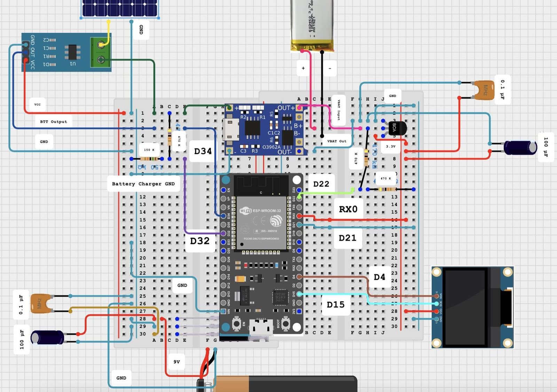Select the GND label beside the 9V battery wires
The width and height of the screenshot is (557, 392).
click(121, 378)
